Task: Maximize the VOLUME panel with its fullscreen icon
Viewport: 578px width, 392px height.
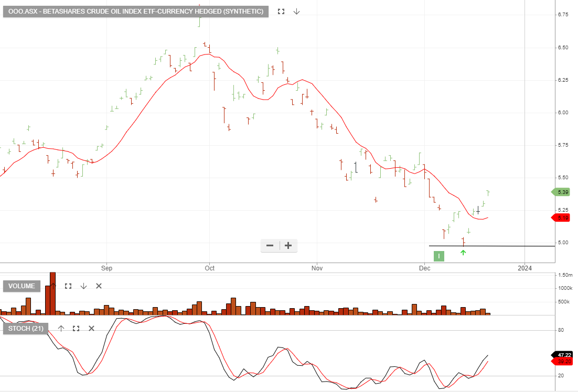Action: coord(68,286)
